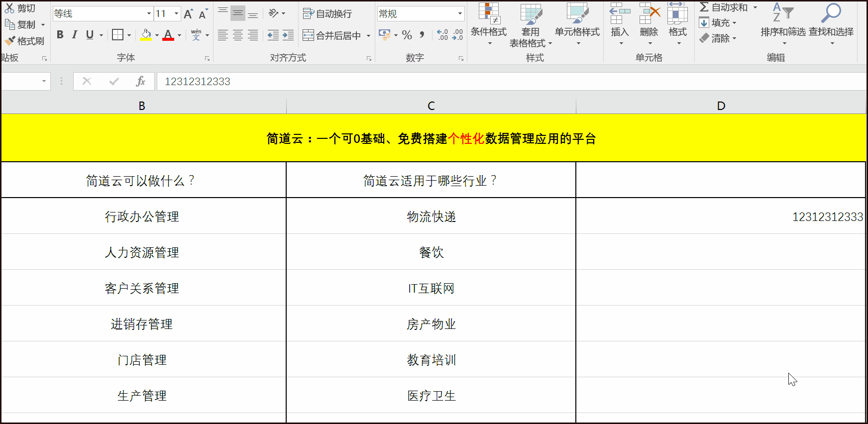Align text right
Screen dimensions: 868x424
click(253, 35)
